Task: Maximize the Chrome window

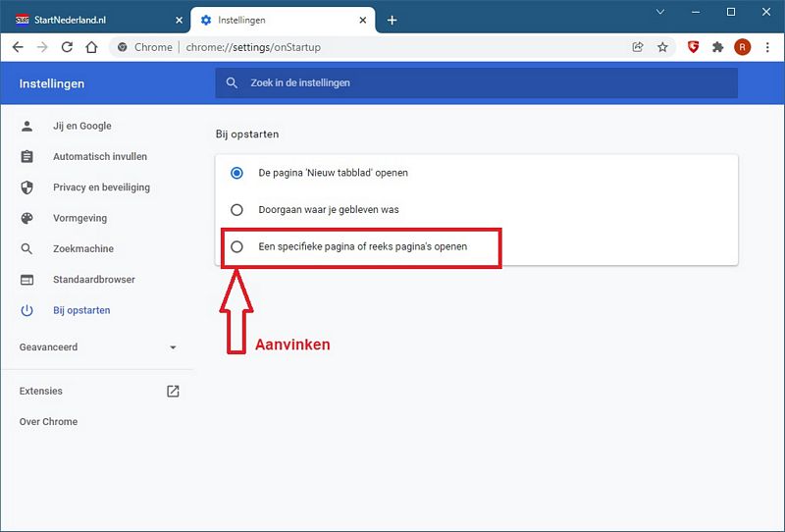Action: pyautogui.click(x=731, y=12)
